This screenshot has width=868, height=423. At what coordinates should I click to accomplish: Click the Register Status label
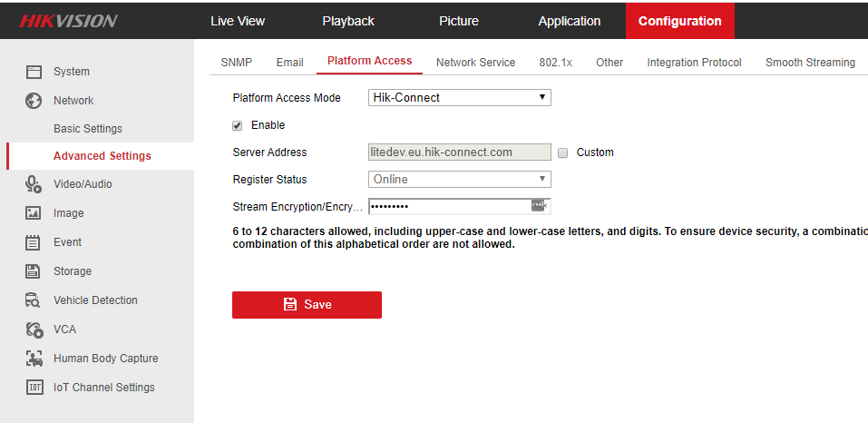pyautogui.click(x=269, y=180)
